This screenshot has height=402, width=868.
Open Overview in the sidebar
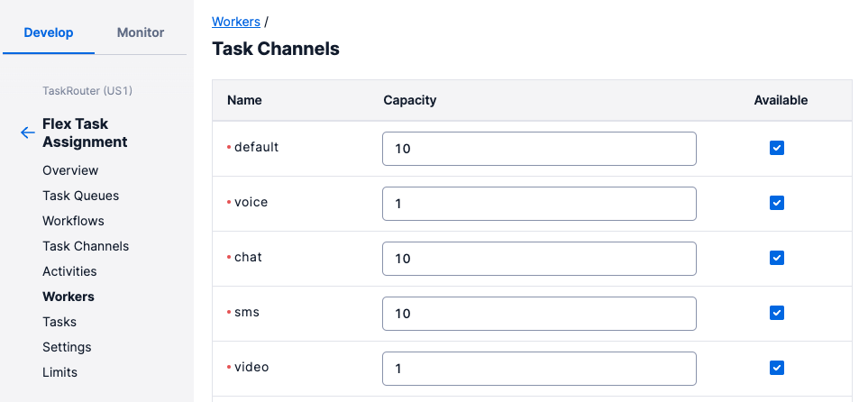[x=70, y=170]
